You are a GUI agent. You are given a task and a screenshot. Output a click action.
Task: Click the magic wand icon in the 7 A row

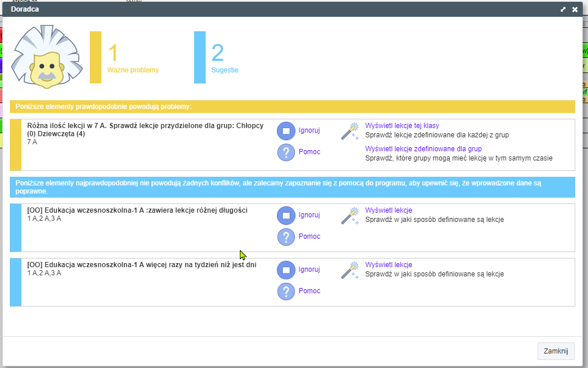349,131
